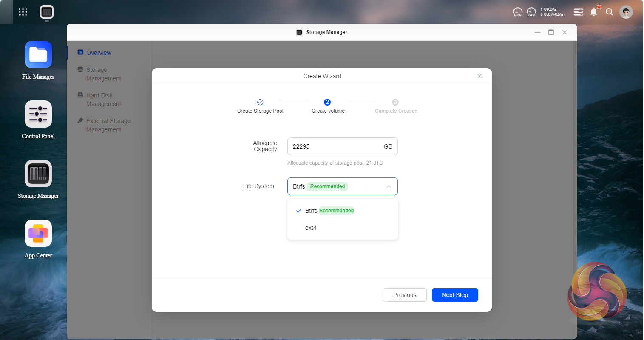This screenshot has height=340, width=644.
Task: Click the Next Step button
Action: pos(454,295)
